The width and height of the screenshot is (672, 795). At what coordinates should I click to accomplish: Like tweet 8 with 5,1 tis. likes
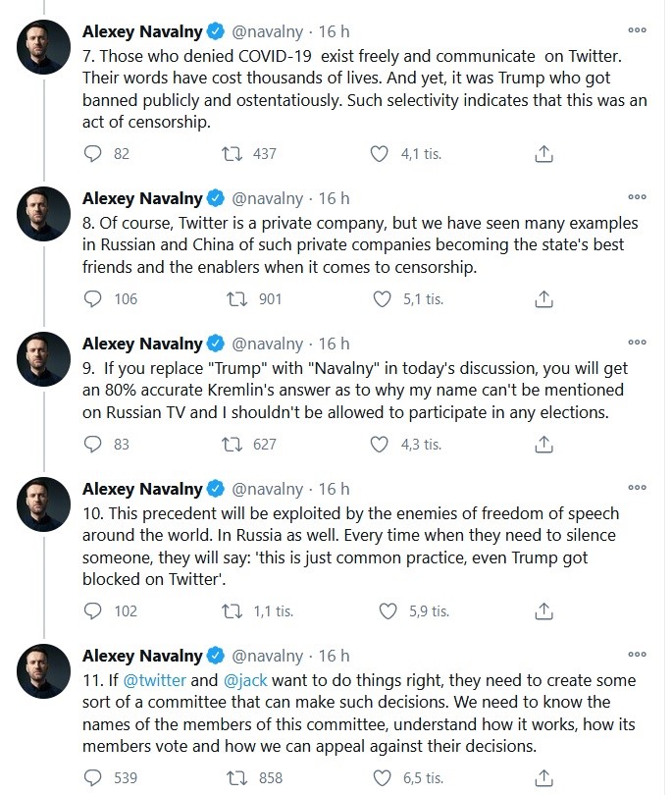pyautogui.click(x=380, y=298)
